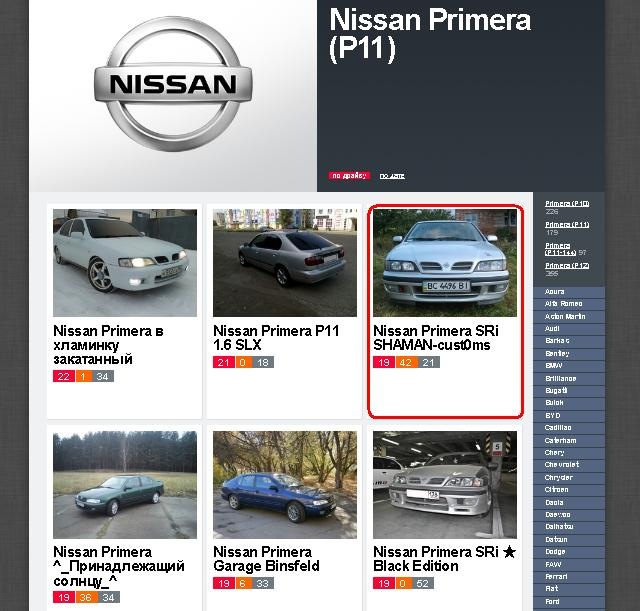Open Fiat in the brand sidebar
Screen dimensions: 640x611
[x=551, y=589]
